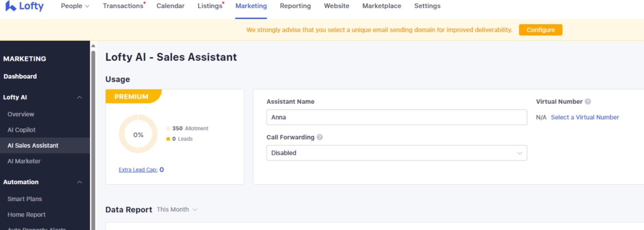Click the sidebar scroll-up arrow
This screenshot has width=644, height=230.
(93, 46)
